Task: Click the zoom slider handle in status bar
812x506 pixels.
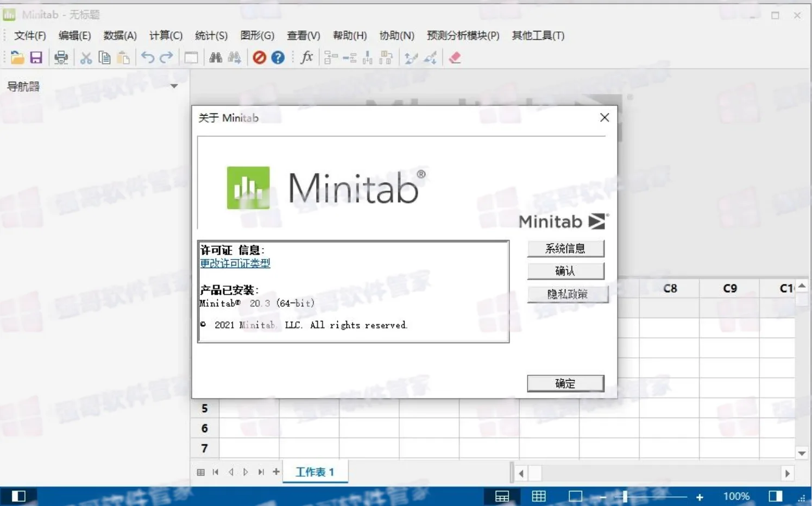Action: (x=625, y=496)
